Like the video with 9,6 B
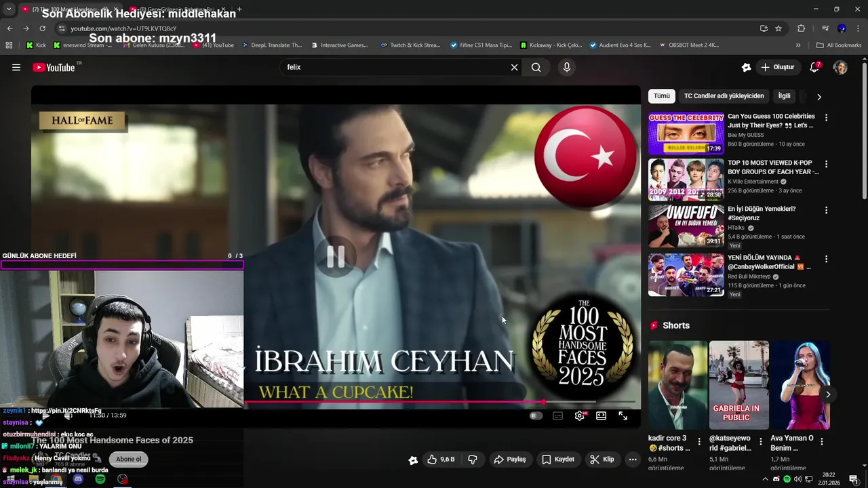This screenshot has height=488, width=868. click(x=441, y=459)
